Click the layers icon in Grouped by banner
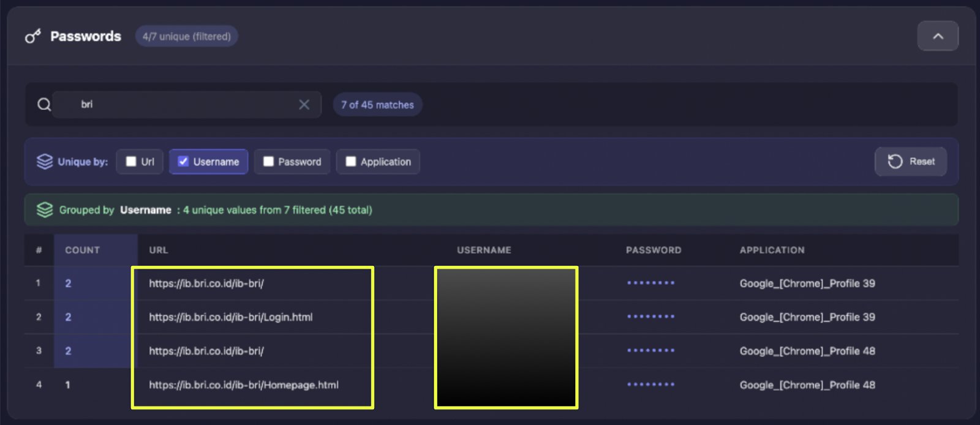Image resolution: width=980 pixels, height=425 pixels. click(x=45, y=210)
